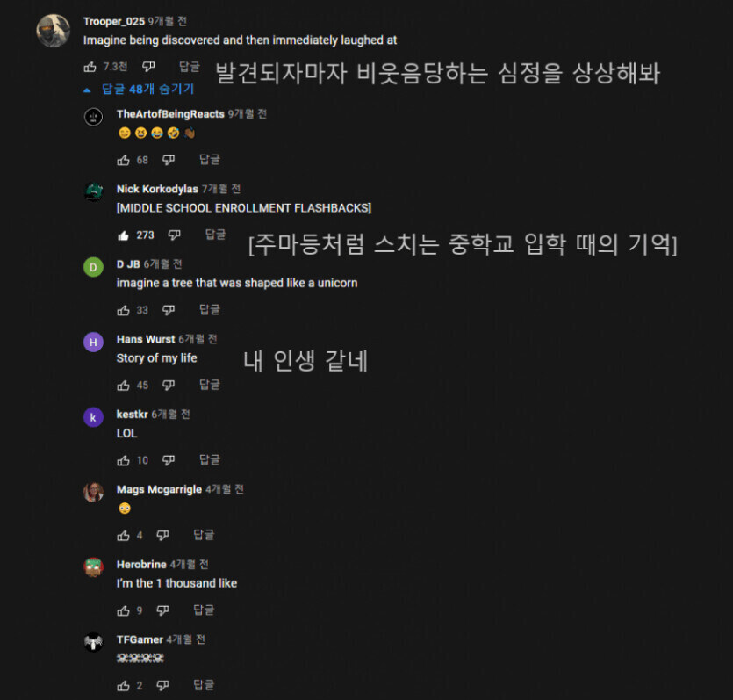Like D JB's unicorn tree reply

coord(124,309)
